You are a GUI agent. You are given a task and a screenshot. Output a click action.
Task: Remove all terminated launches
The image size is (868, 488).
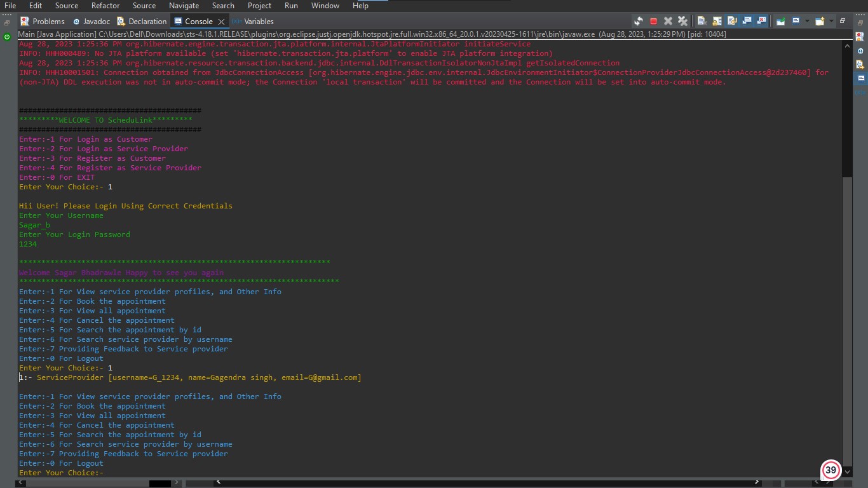[x=682, y=21]
